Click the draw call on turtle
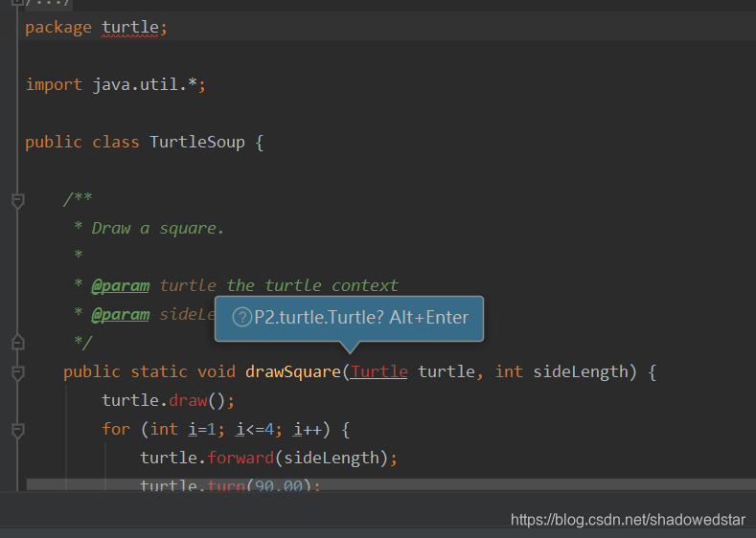This screenshot has width=756, height=538. click(x=188, y=400)
